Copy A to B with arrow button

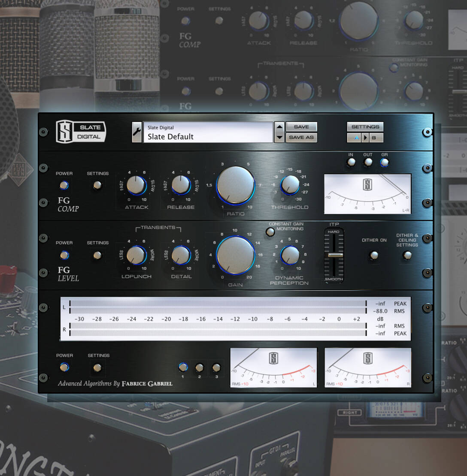365,138
